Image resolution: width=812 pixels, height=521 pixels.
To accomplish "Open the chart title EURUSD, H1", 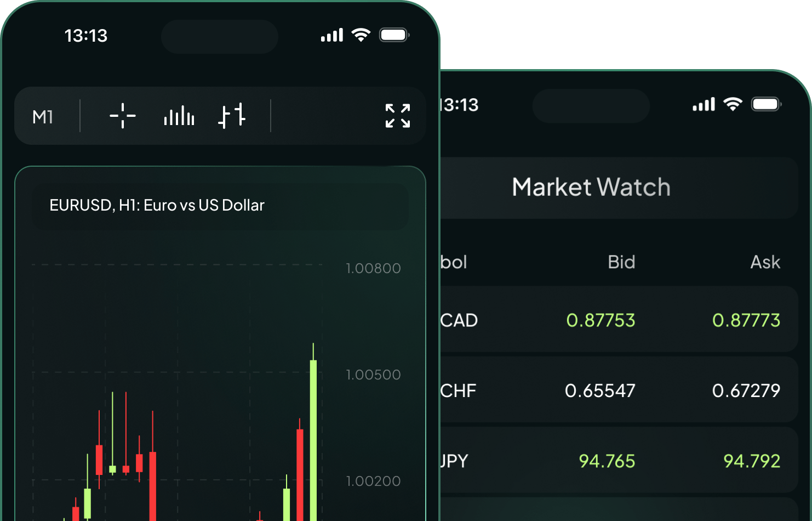I will (157, 205).
